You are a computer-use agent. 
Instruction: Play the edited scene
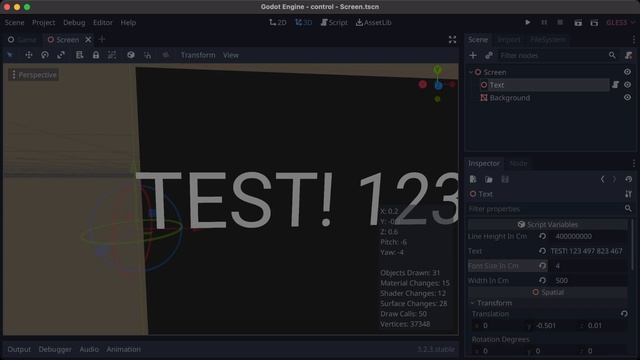(x=578, y=22)
